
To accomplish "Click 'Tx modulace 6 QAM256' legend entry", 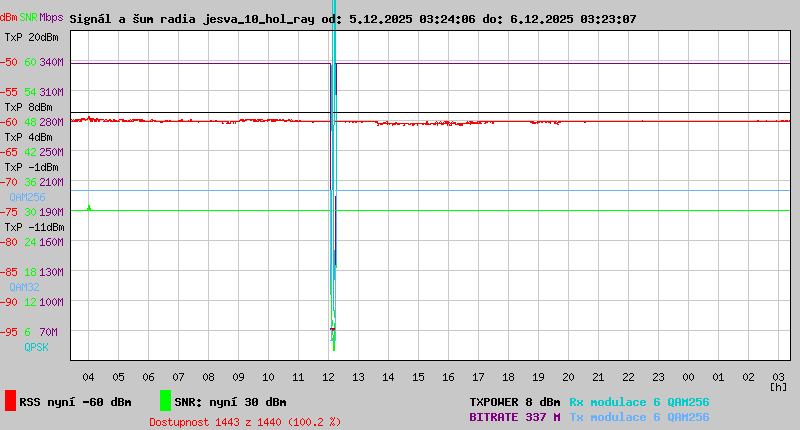I will click(639, 417).
